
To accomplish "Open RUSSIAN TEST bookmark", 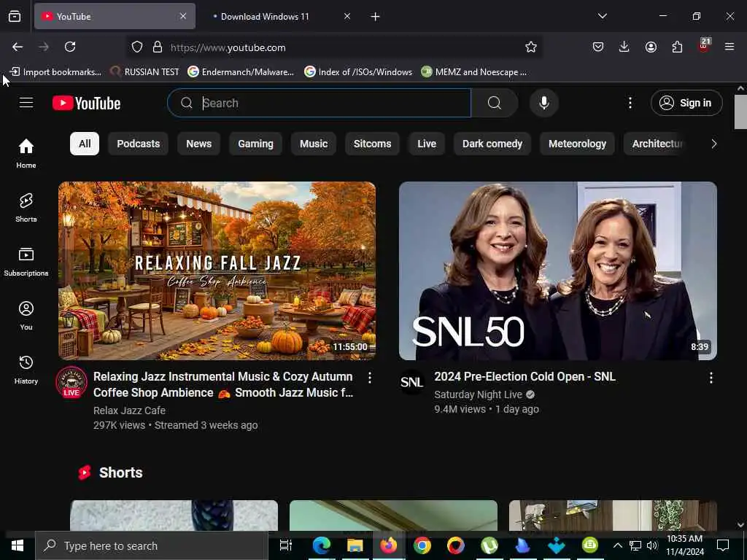I will tap(145, 72).
